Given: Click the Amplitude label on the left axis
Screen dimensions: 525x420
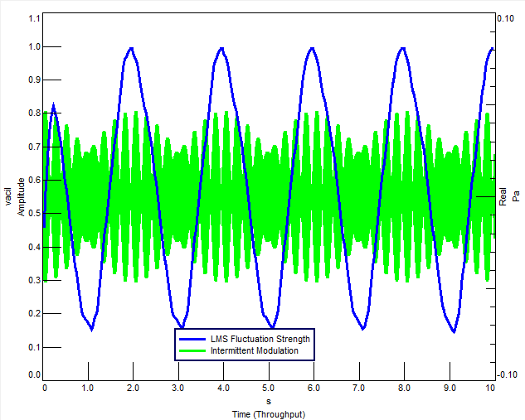Looking at the screenshot, I should coord(21,196).
